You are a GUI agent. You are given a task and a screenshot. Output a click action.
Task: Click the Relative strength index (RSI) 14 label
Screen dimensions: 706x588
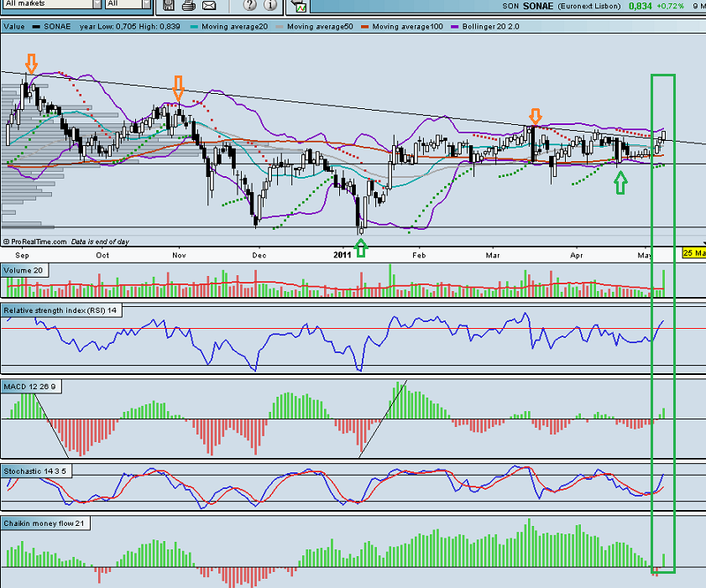pos(60,310)
